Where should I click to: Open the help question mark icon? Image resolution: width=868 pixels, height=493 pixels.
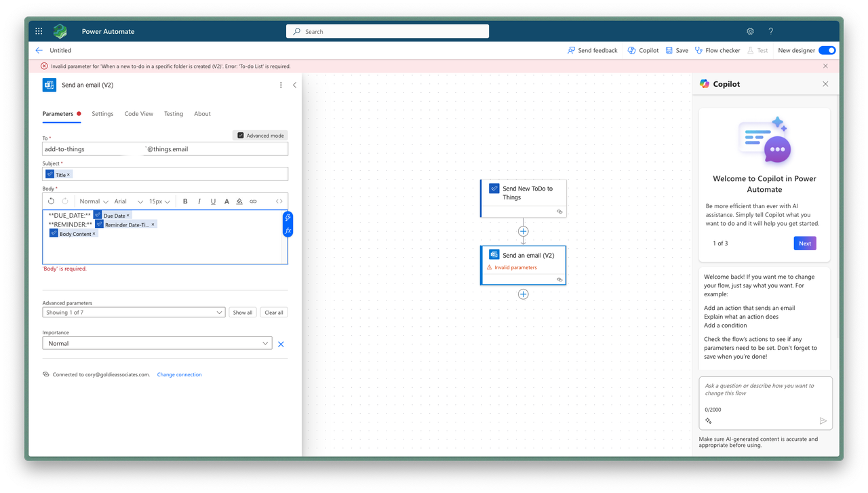click(x=770, y=31)
